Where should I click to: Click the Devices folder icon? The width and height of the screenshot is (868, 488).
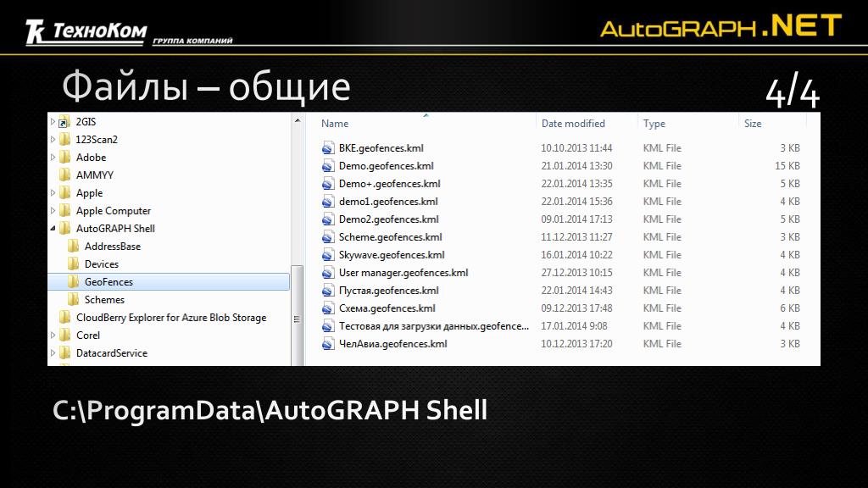73,264
